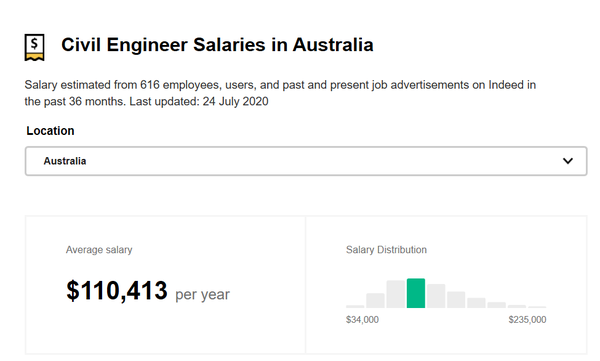Click the Average salary label

(x=99, y=250)
